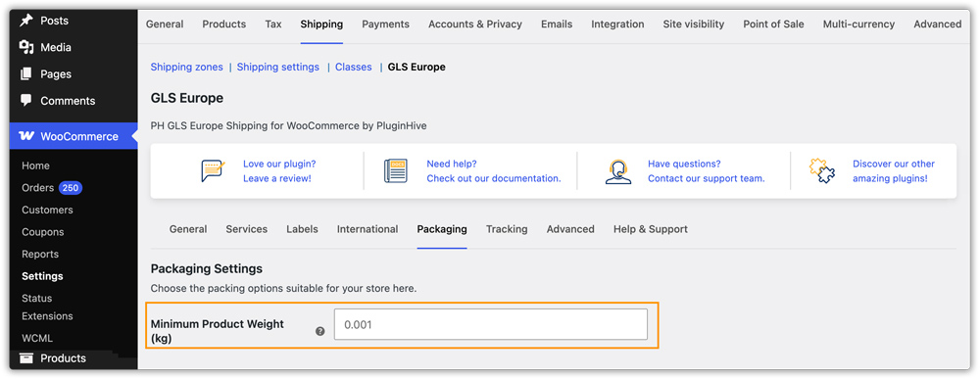The width and height of the screenshot is (980, 379).
Task: Open Pages in the sidebar menu
Action: [56, 74]
